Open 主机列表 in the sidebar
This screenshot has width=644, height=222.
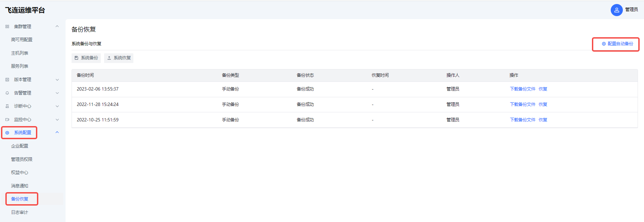pyautogui.click(x=19, y=53)
